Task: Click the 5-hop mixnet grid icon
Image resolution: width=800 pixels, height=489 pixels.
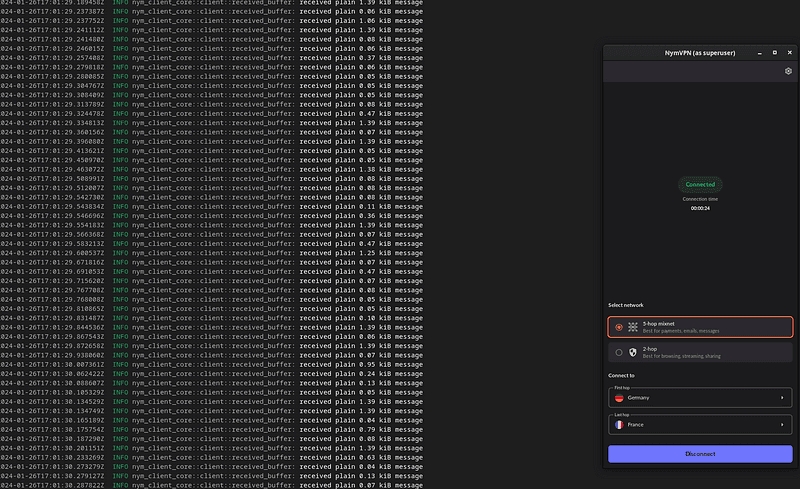Action: pos(632,327)
